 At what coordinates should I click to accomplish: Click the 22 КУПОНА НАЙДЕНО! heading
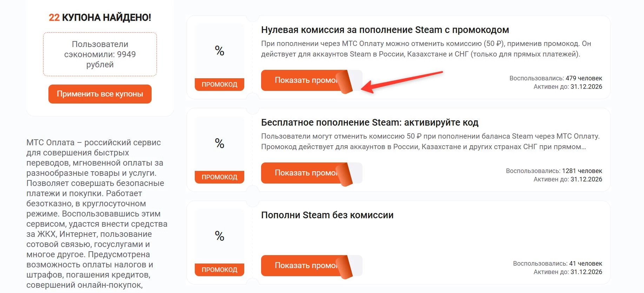(x=100, y=18)
